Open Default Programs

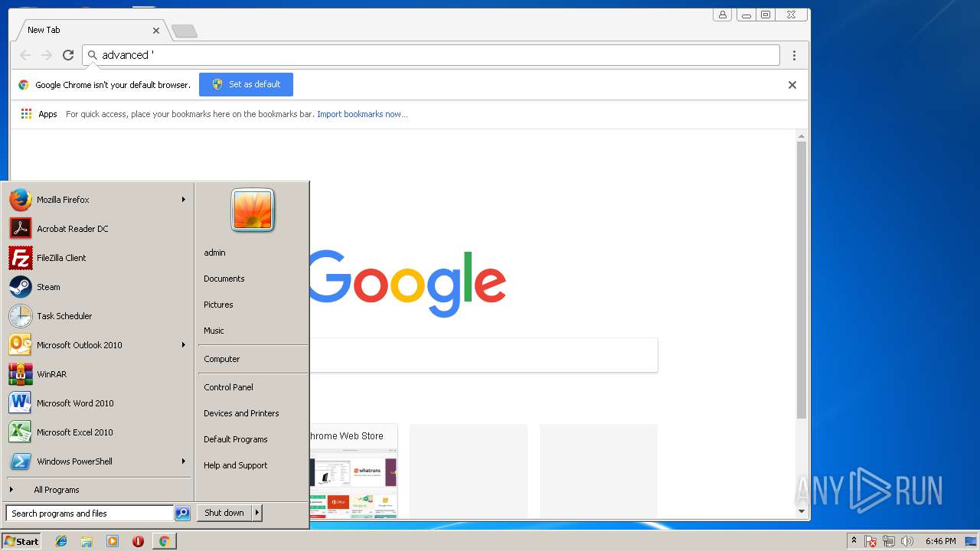point(235,439)
